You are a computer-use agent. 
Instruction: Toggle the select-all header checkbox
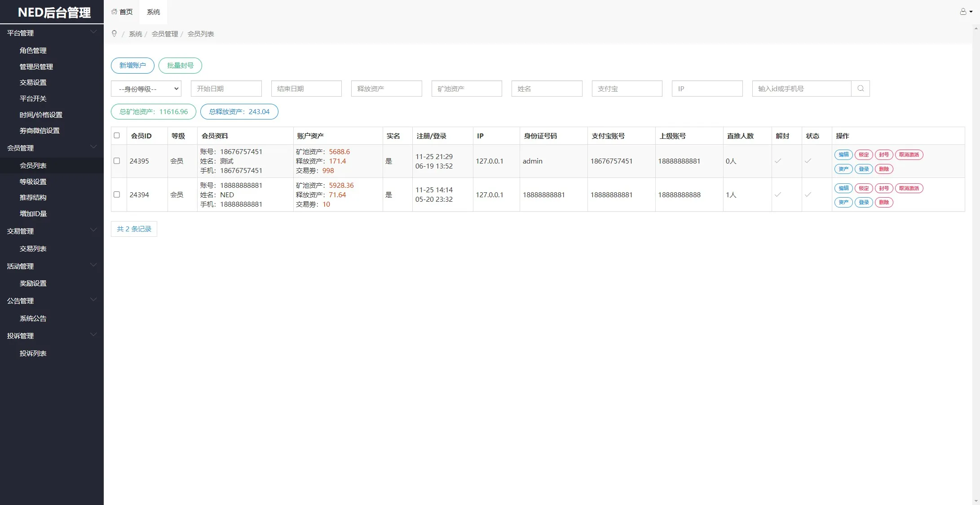(x=117, y=135)
